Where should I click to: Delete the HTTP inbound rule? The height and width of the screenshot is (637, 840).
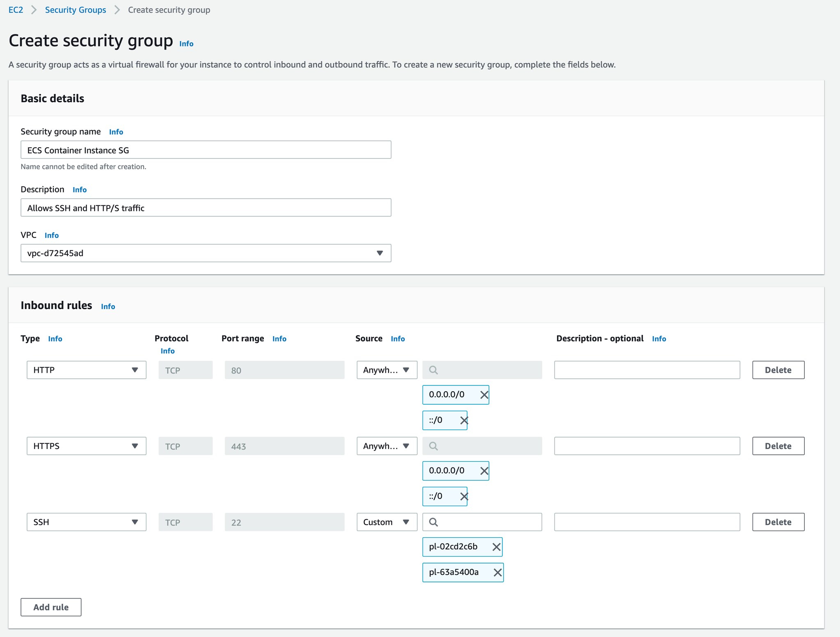pos(778,370)
